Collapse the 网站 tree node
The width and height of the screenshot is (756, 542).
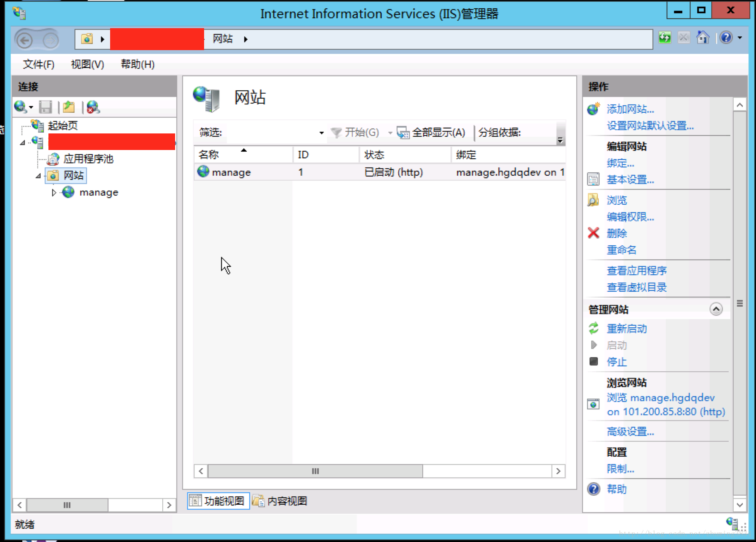[x=39, y=176]
